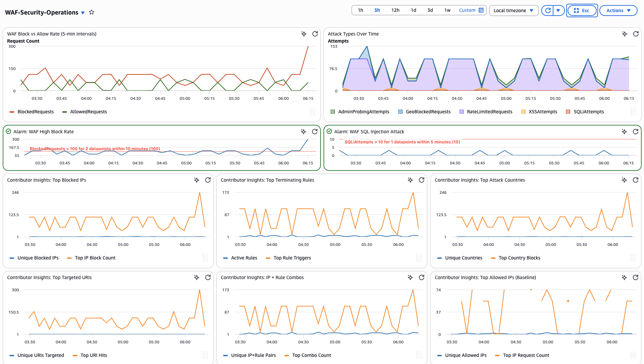Screen dimensions: 644x364
Task: Click the exit fullscreen Esc button
Action: tap(582, 10)
